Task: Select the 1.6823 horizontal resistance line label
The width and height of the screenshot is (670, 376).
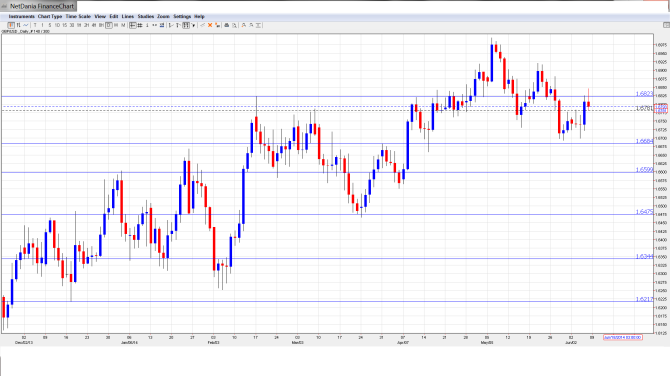Action: pyautogui.click(x=644, y=94)
